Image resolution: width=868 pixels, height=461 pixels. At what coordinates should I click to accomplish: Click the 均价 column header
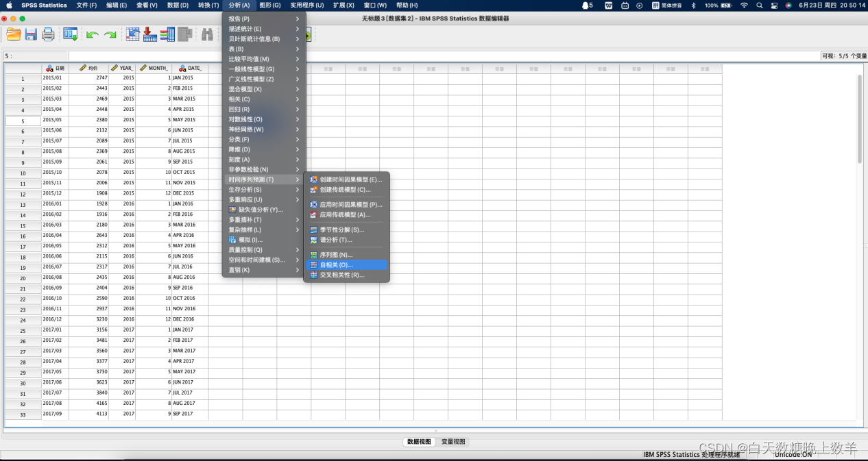point(89,68)
